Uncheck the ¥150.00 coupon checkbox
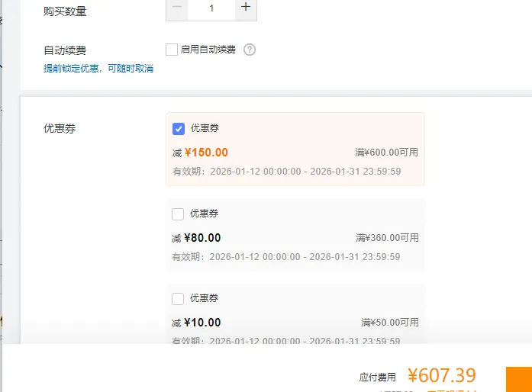Image resolution: width=532 pixels, height=392 pixels. coord(179,129)
